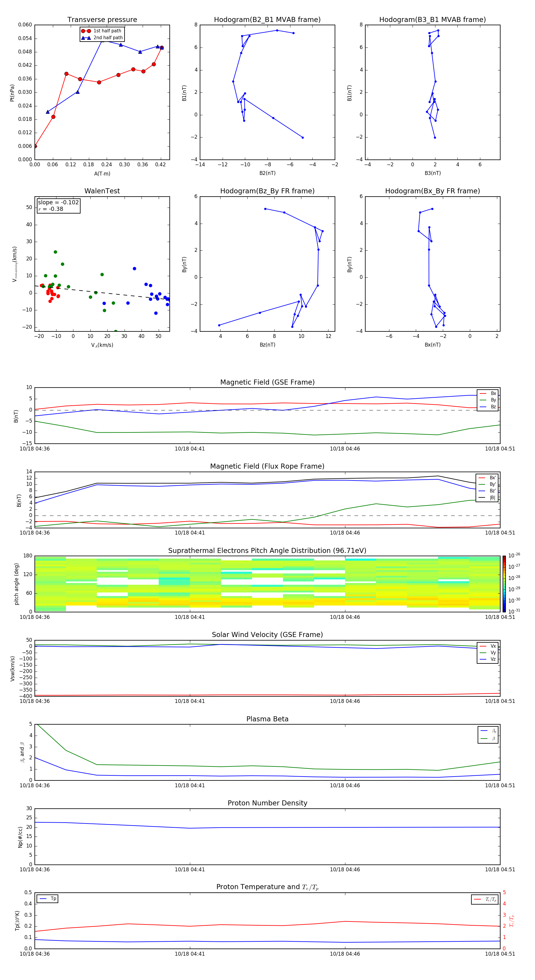Click the 'pitch angle (deg)' axis label

click(x=16, y=584)
